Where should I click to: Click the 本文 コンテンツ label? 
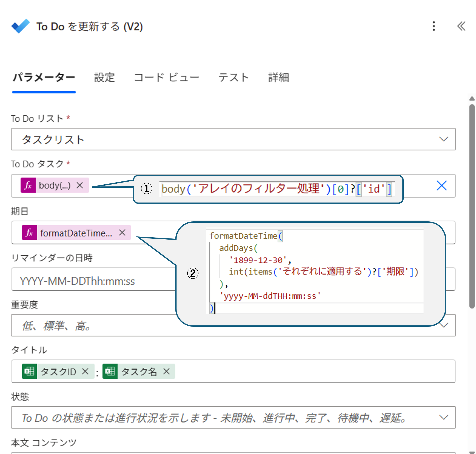tap(44, 443)
